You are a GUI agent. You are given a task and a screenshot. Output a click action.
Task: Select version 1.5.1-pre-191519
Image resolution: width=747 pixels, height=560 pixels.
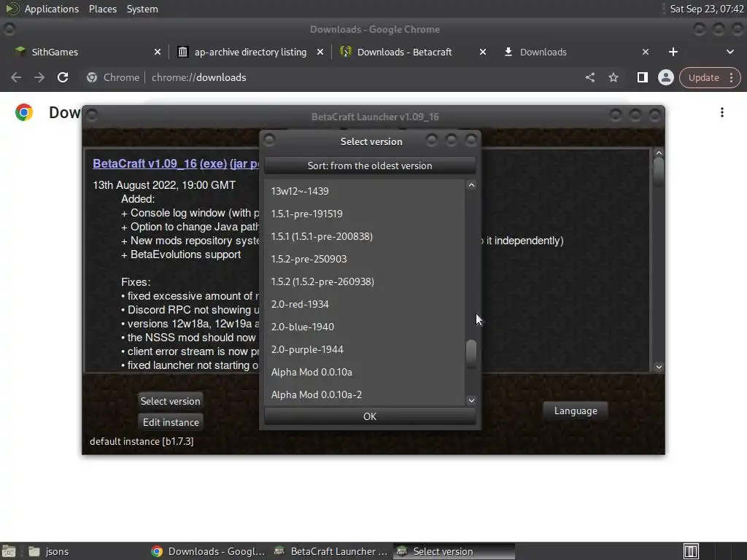[x=365, y=214]
